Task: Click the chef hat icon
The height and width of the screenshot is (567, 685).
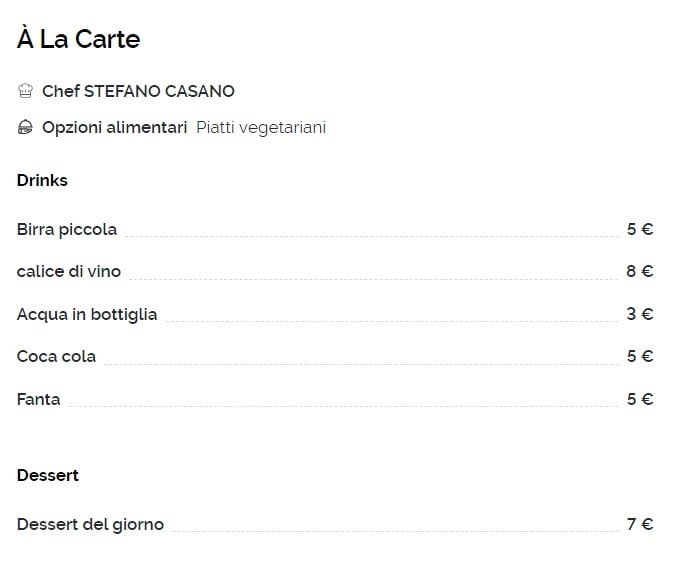Action: [25, 91]
